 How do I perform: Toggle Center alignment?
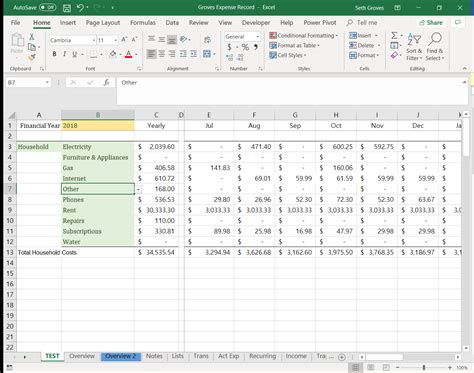[162, 54]
